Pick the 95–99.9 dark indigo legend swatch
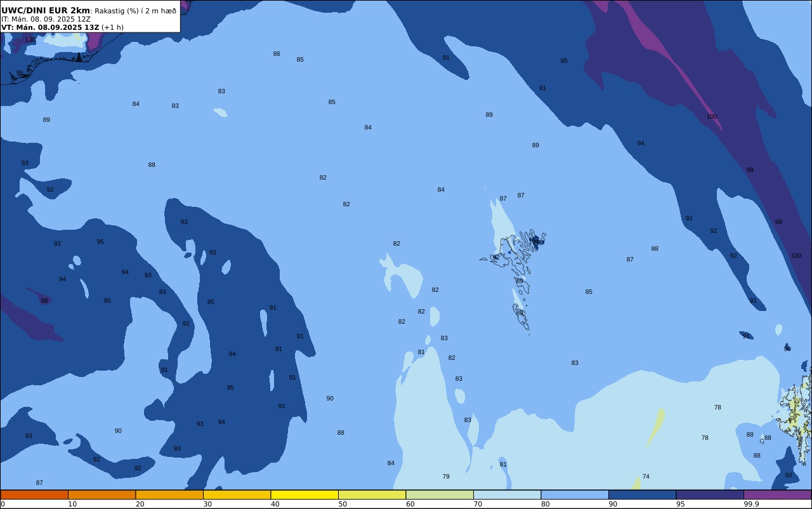The height and width of the screenshot is (509, 812). coord(710,494)
